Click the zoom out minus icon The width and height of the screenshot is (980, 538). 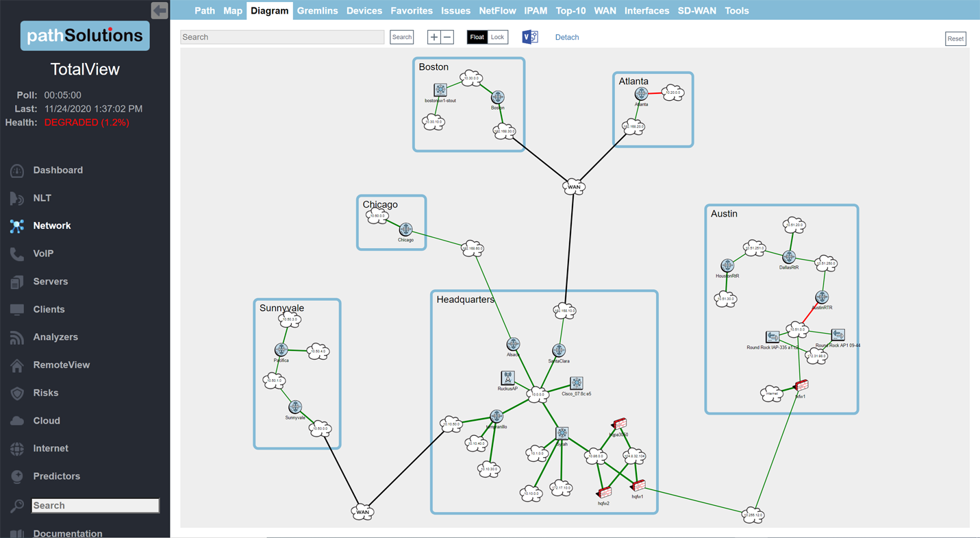click(x=447, y=37)
